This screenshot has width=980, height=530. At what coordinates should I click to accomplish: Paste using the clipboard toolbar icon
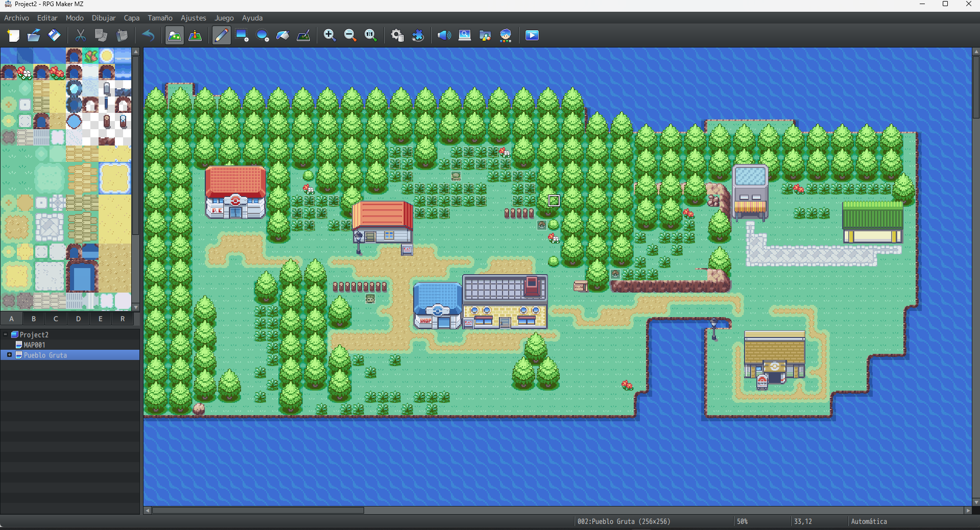point(122,35)
